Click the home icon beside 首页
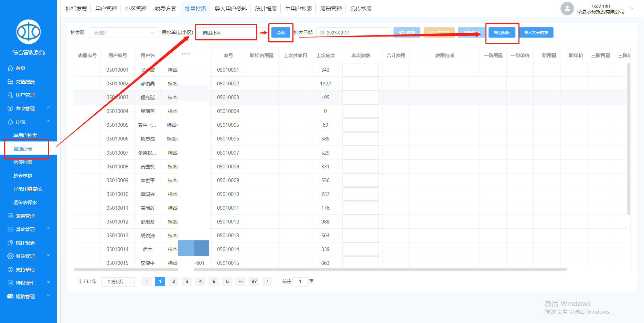The image size is (644, 323). click(10, 68)
